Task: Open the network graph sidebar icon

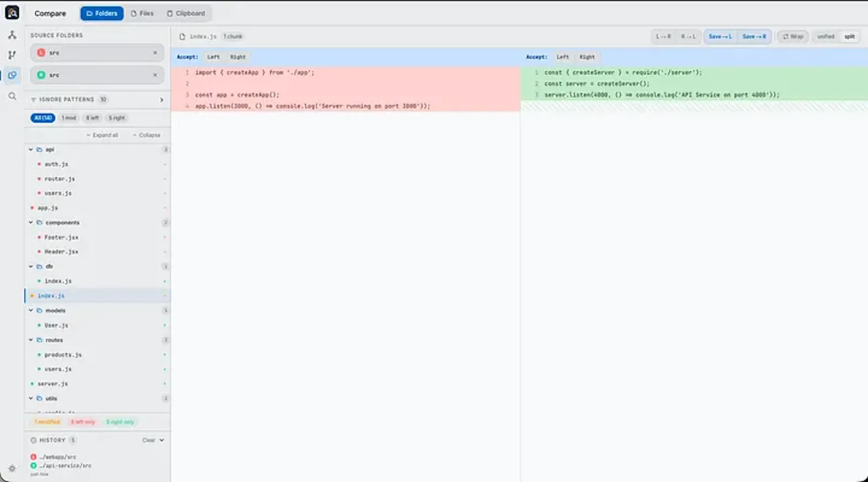Action: click(x=12, y=35)
